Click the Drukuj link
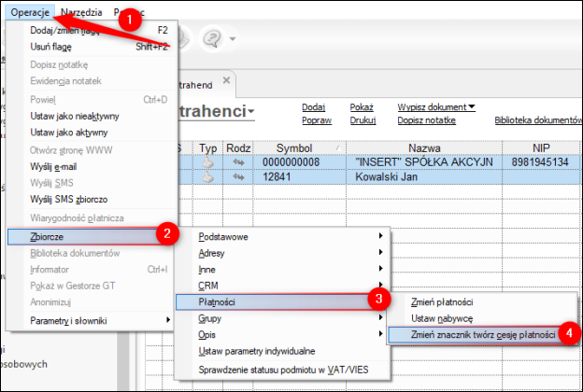Image resolution: width=583 pixels, height=392 pixels. pos(363,120)
